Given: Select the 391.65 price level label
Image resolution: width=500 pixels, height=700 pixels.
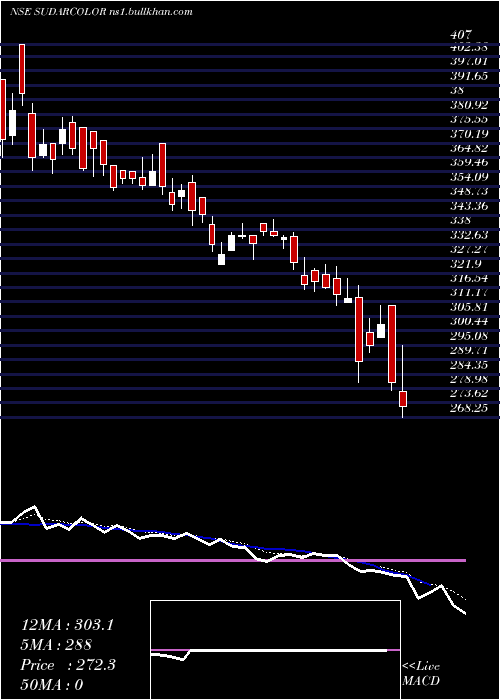Looking at the screenshot, I should (x=469, y=75).
